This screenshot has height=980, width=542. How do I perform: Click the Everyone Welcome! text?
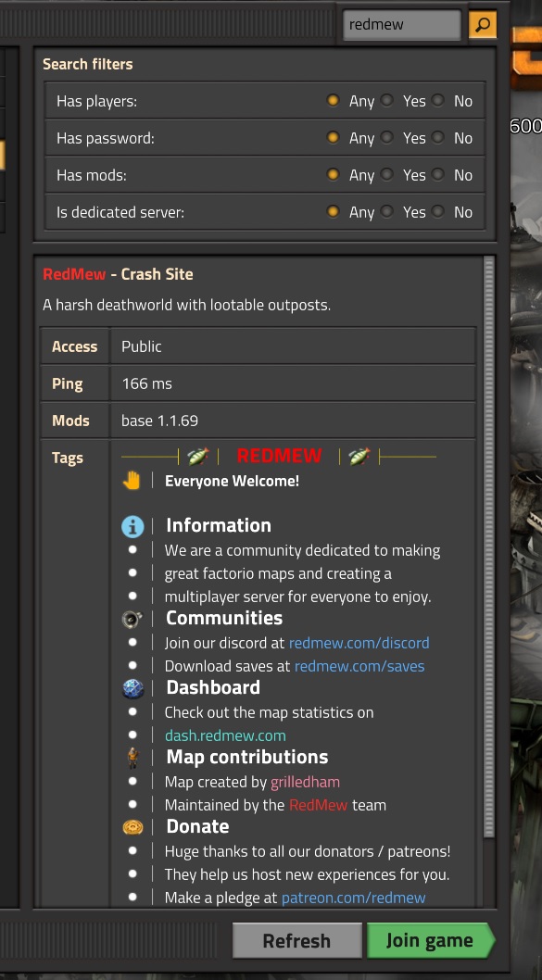tap(232, 482)
